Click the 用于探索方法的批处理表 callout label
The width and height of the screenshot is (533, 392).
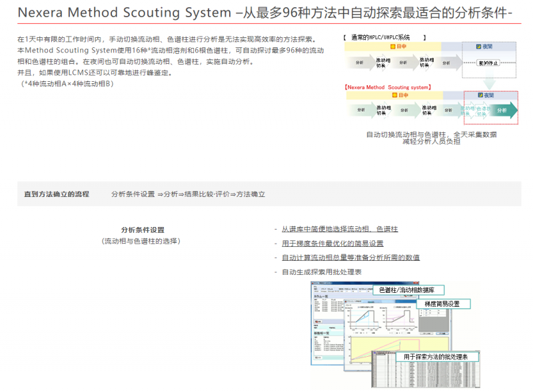point(437,357)
